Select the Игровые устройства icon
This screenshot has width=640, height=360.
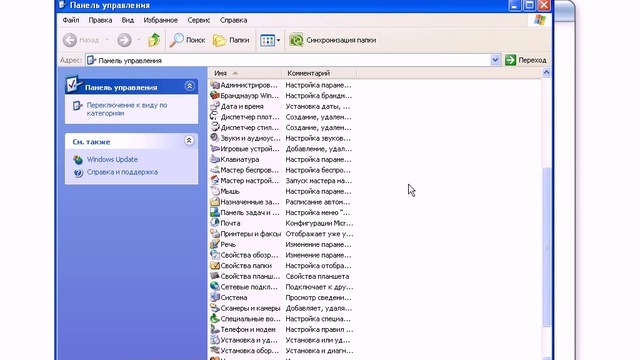point(215,149)
